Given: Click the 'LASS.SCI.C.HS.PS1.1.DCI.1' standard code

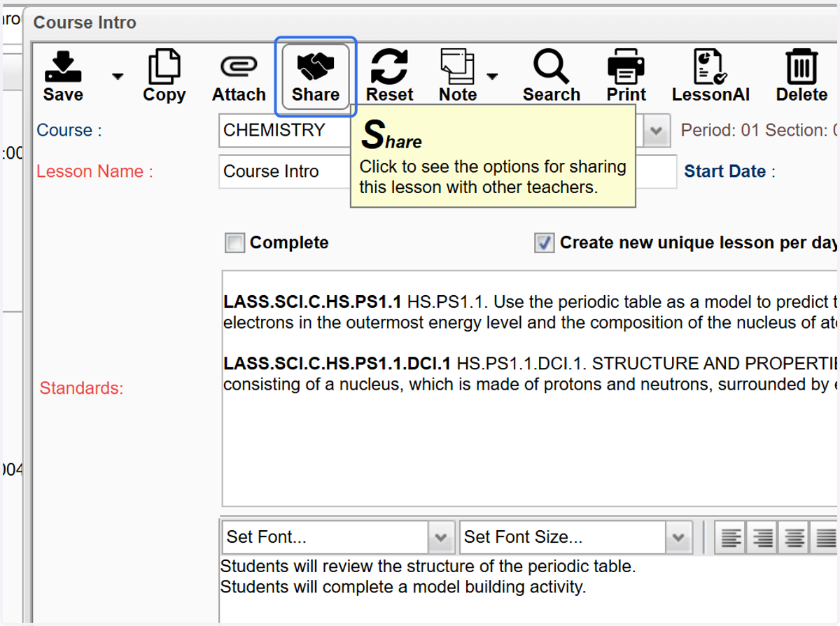Looking at the screenshot, I should coord(337,364).
